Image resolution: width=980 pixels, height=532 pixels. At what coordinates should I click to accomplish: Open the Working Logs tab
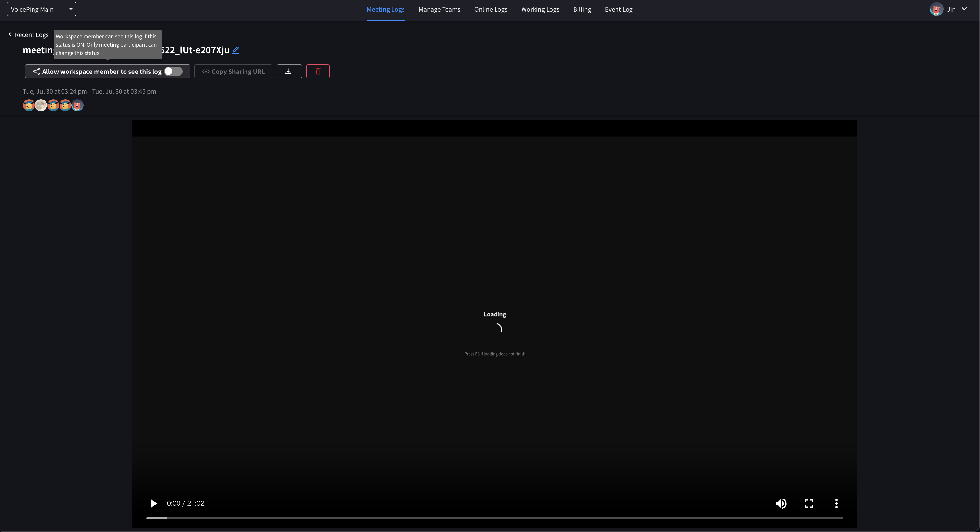coord(540,9)
